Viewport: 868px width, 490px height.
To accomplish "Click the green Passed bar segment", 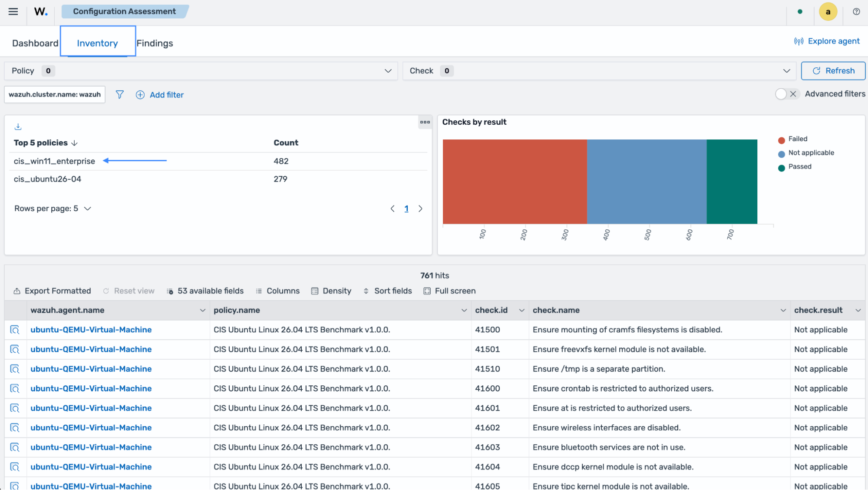I will tap(732, 182).
